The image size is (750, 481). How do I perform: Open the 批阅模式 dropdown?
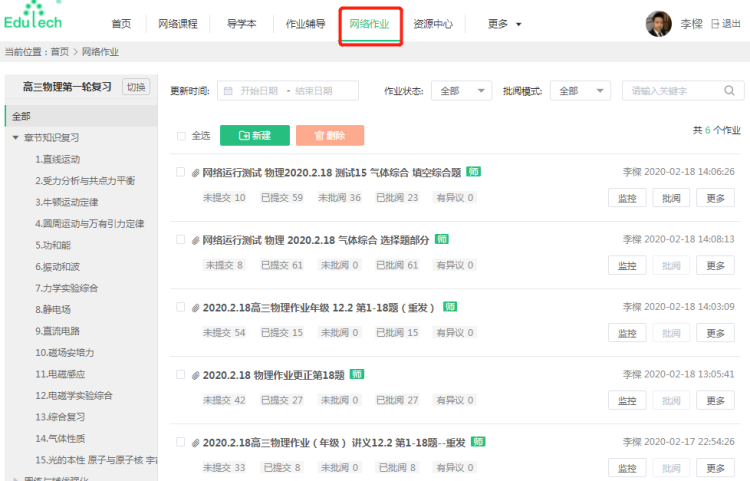[x=580, y=91]
